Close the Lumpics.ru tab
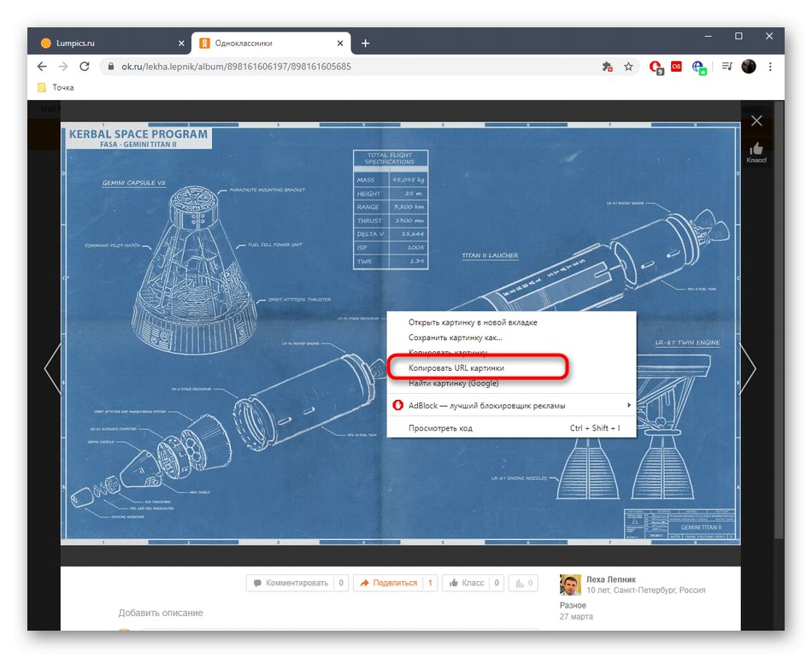 point(181,44)
